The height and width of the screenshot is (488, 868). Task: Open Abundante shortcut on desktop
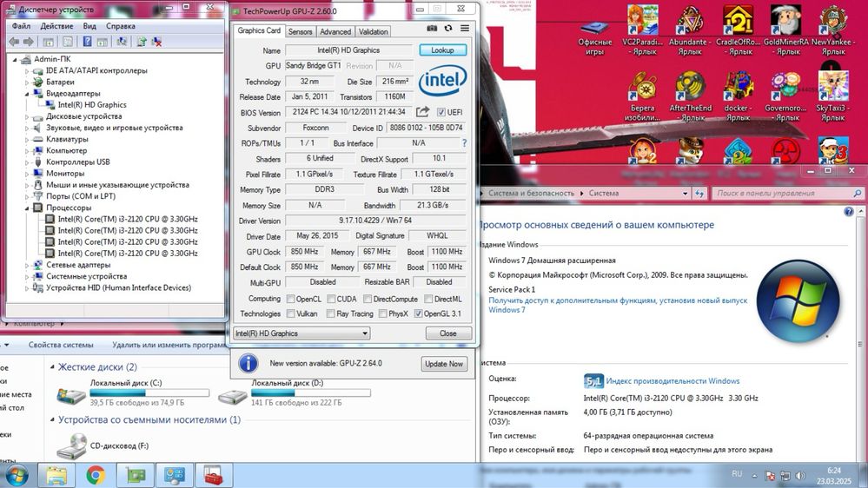[x=690, y=30]
